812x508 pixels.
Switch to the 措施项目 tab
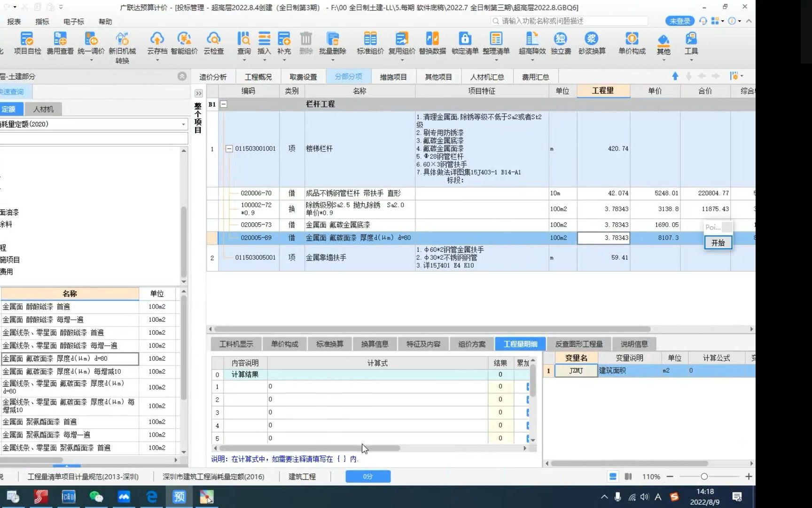pyautogui.click(x=393, y=76)
